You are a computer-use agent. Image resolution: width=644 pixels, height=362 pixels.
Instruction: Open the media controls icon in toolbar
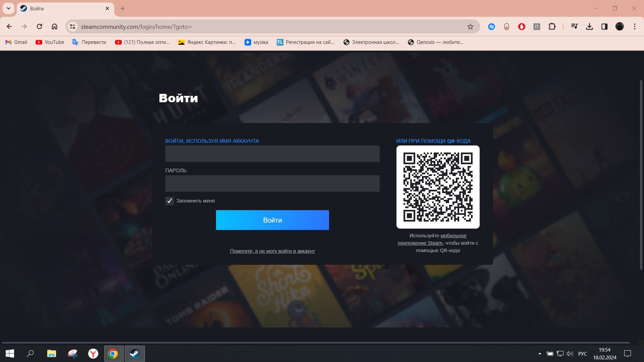click(574, 26)
